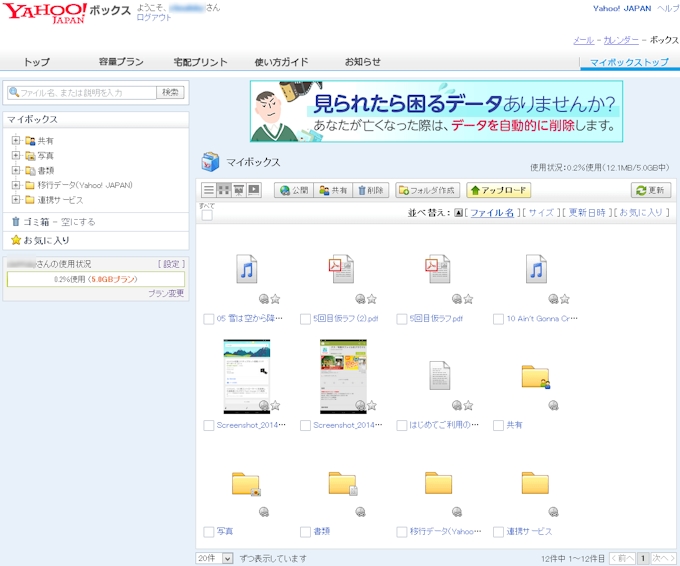The width and height of the screenshot is (680, 566).
Task: Star the 5回目仮ラフ (2).pdf file as favorite
Action: click(371, 299)
